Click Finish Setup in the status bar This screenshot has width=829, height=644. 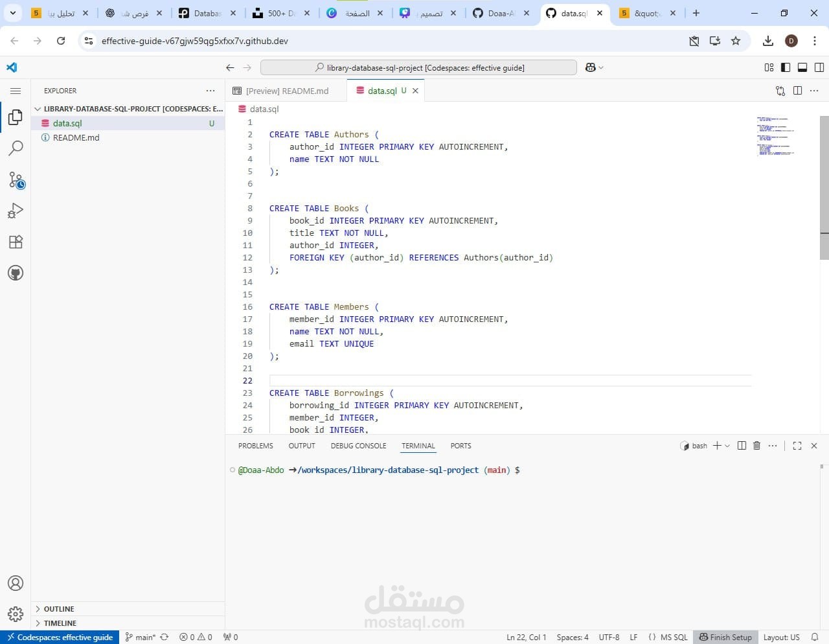(x=725, y=637)
